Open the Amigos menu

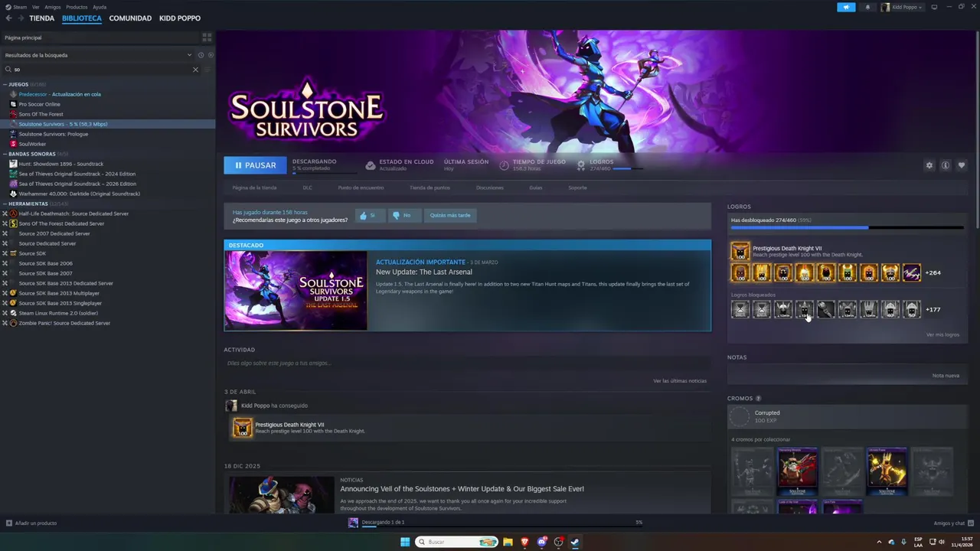[53, 7]
